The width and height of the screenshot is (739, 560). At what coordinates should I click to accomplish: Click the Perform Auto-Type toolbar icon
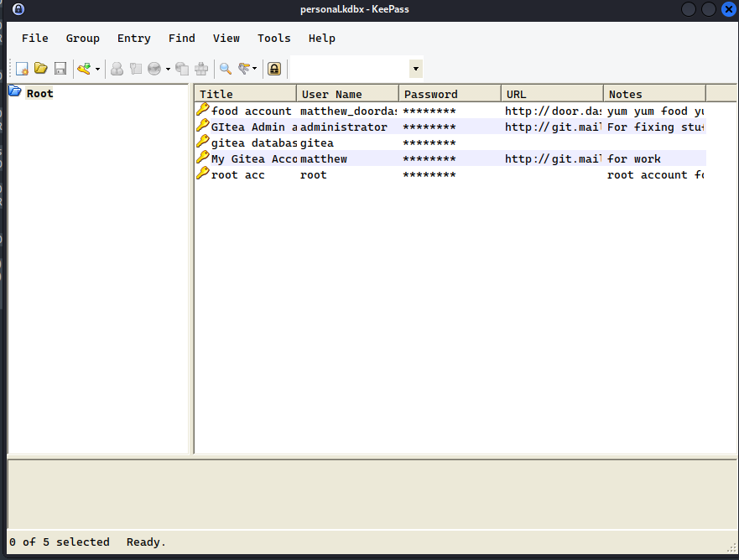pos(201,69)
